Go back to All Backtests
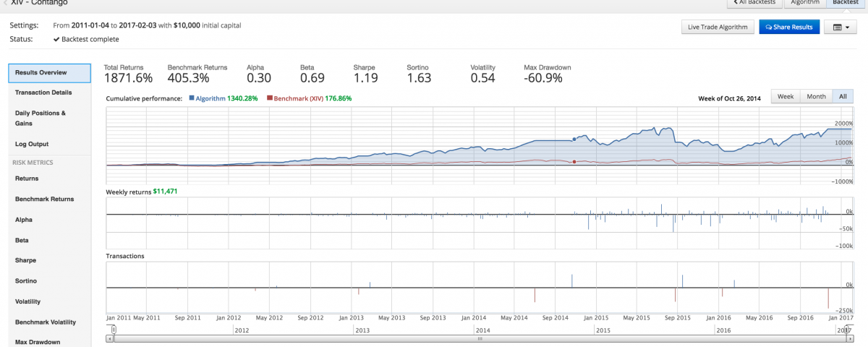 click(x=754, y=2)
